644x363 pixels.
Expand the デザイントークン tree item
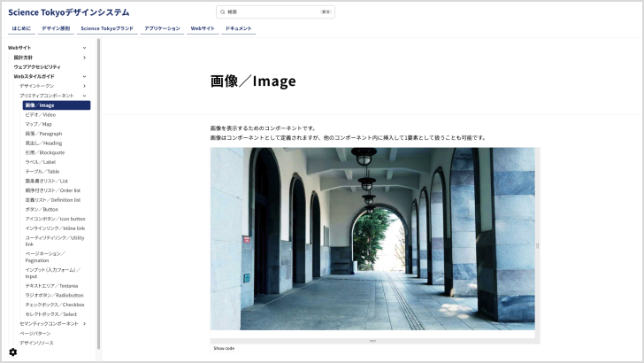point(85,86)
